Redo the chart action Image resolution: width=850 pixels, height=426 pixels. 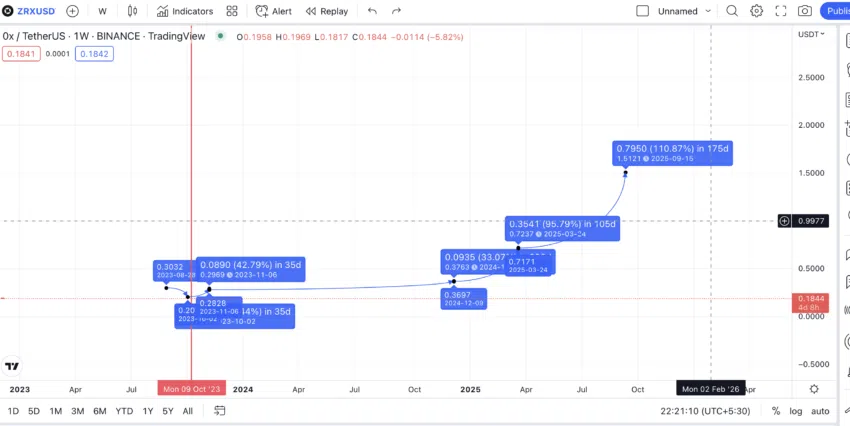[x=396, y=11]
